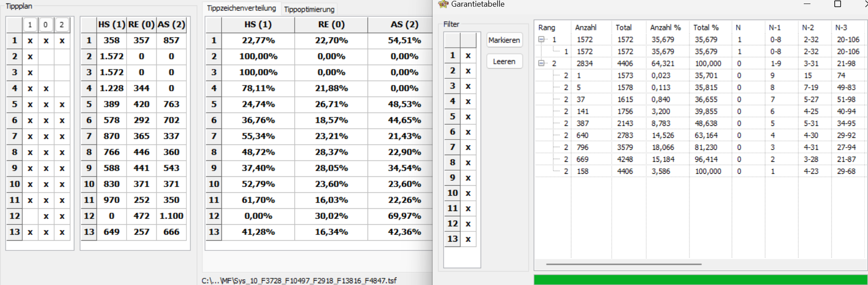Viewport: 868px width, 285px height.
Task: Collapse the Rang 2 tree node
Action: click(x=541, y=63)
